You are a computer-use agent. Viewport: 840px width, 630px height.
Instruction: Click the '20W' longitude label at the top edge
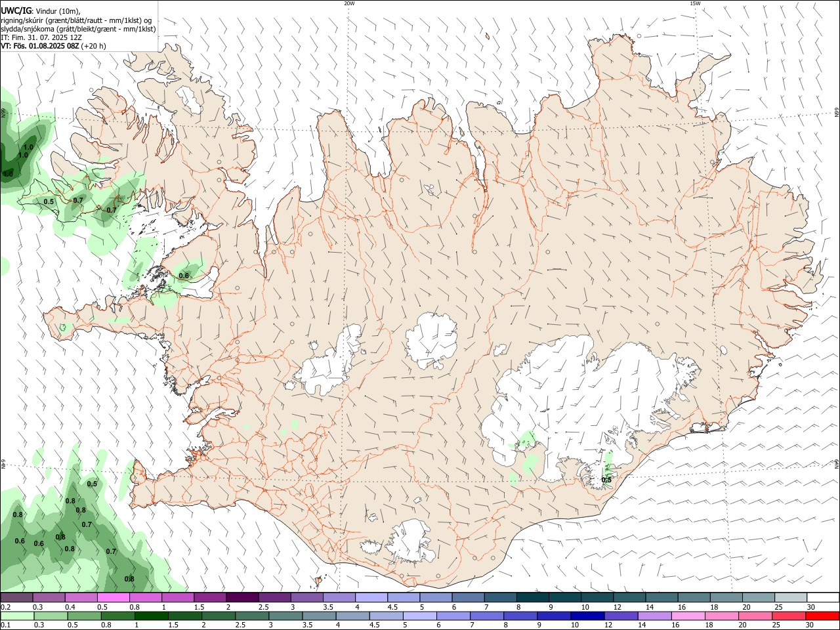[x=349, y=3]
